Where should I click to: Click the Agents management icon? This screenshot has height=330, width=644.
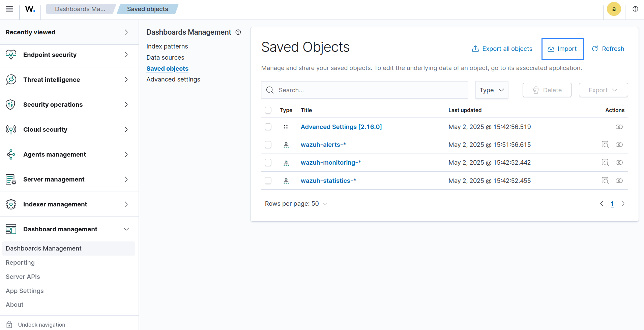pyautogui.click(x=11, y=154)
